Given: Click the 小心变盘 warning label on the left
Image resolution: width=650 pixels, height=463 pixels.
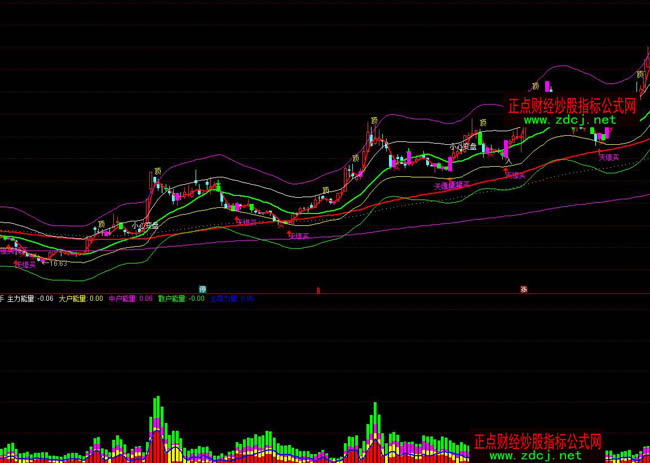Looking at the screenshot, I should tap(145, 226).
